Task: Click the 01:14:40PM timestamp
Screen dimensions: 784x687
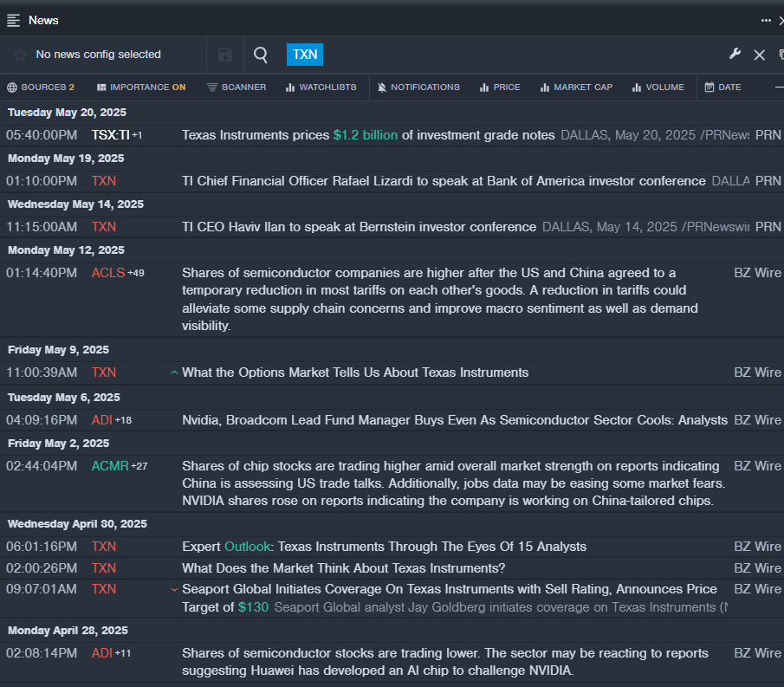Action: [x=42, y=273]
